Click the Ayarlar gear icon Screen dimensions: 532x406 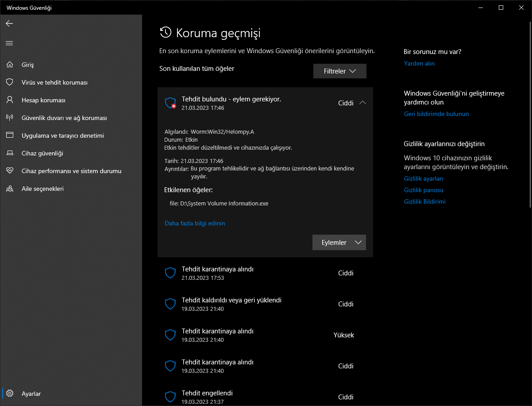pyautogui.click(x=10, y=394)
